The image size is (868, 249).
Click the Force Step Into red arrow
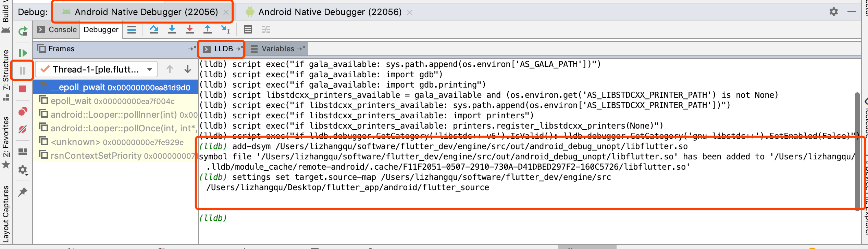[x=190, y=30]
